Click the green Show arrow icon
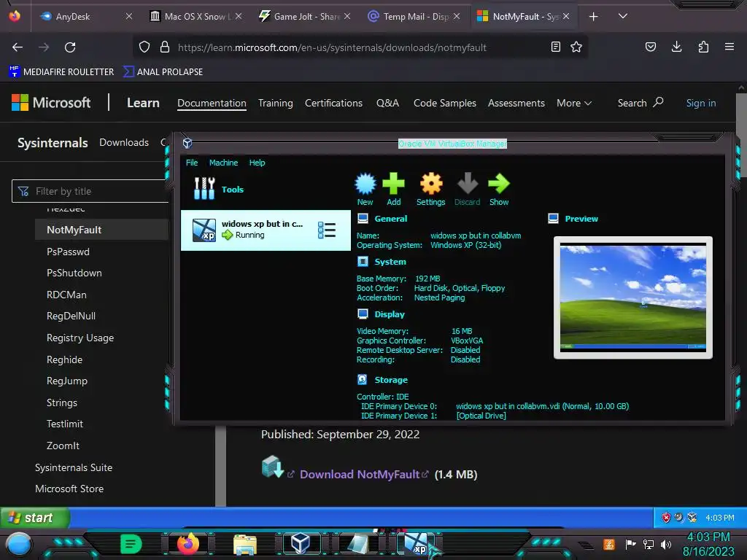 tap(499, 184)
